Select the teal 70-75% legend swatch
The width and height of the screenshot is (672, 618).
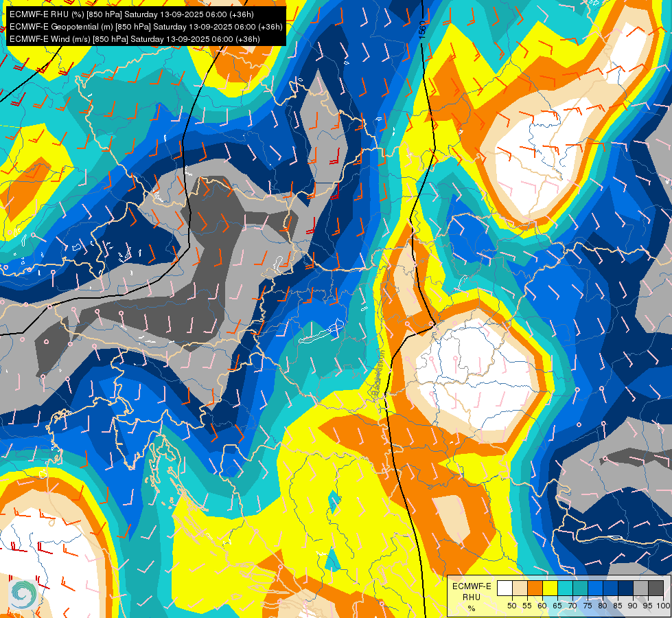pos(580,588)
